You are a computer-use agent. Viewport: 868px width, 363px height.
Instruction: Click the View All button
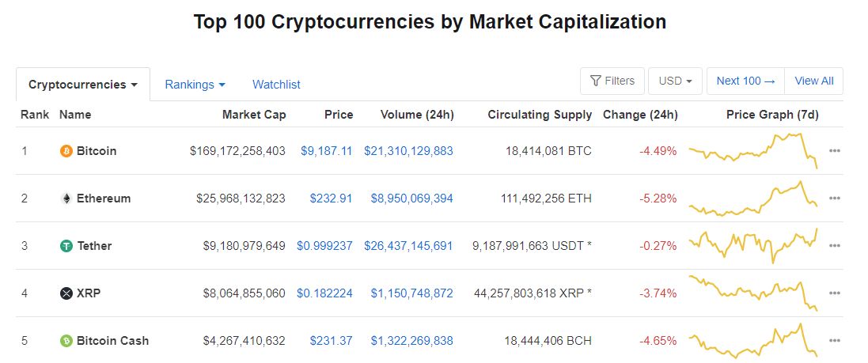tap(813, 81)
